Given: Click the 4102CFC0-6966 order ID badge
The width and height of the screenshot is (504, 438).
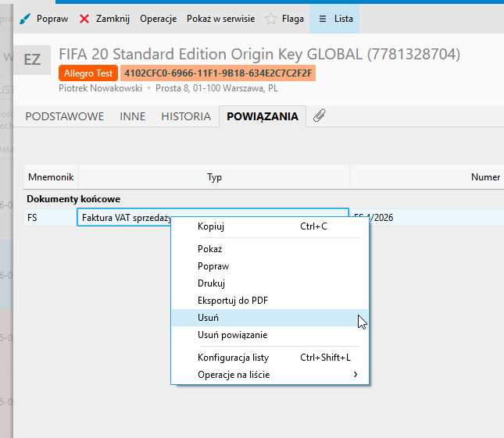Looking at the screenshot, I should click(218, 73).
